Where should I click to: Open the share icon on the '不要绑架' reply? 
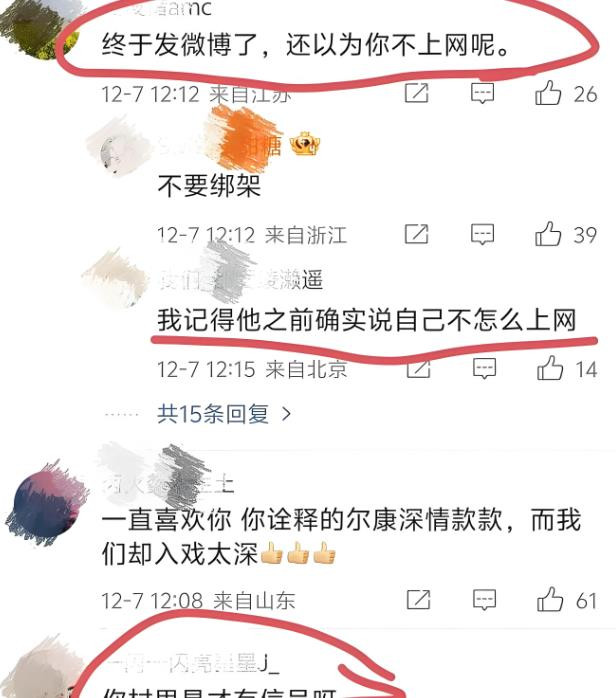pyautogui.click(x=417, y=234)
